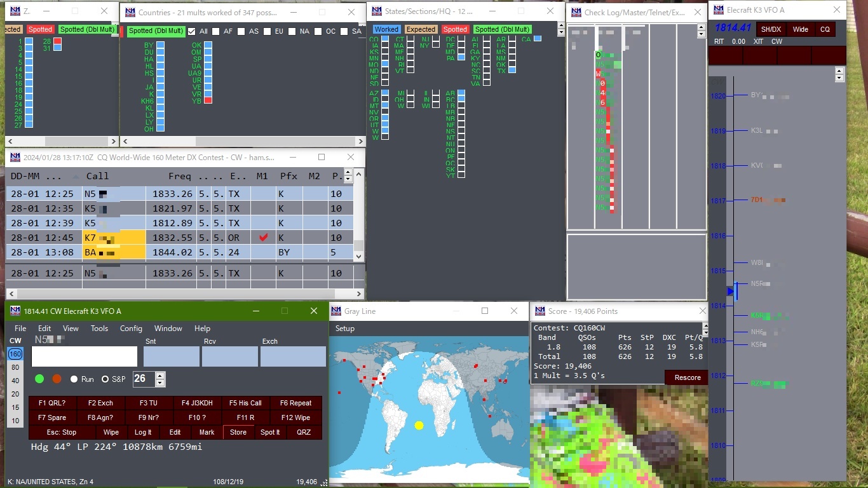Open the Config menu
The width and height of the screenshot is (868, 488).
(131, 329)
